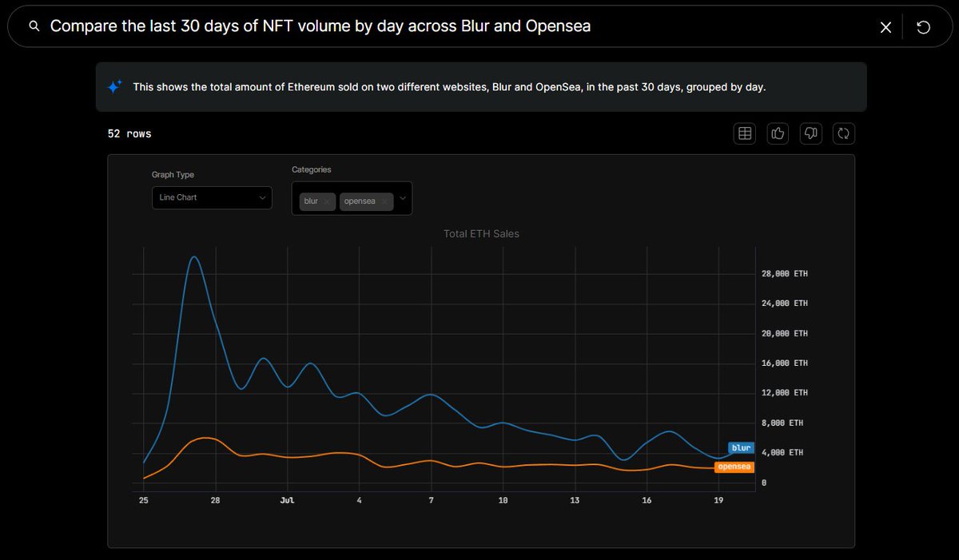Click the 7 x-axis date label
Viewport: 959px width, 560px height.
432,500
